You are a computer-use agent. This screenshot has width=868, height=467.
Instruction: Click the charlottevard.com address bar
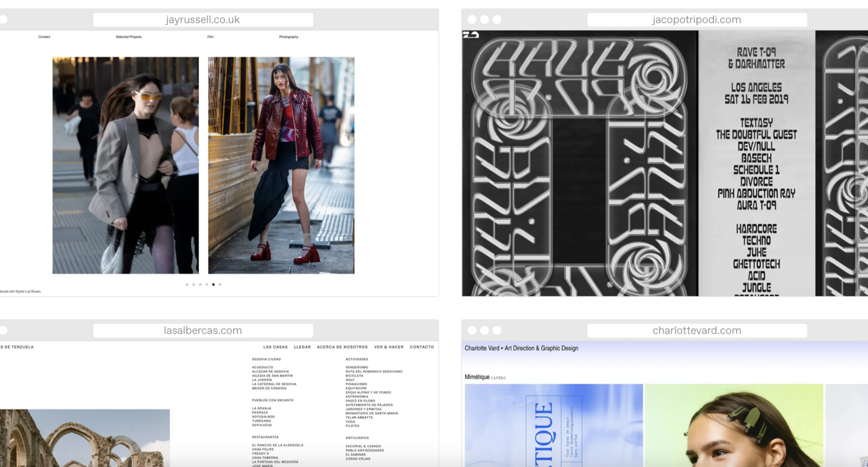pyautogui.click(x=696, y=331)
